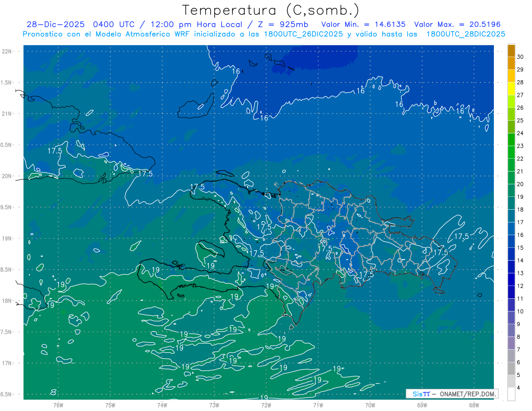Click the "71W" longitude axis label

click(318, 405)
